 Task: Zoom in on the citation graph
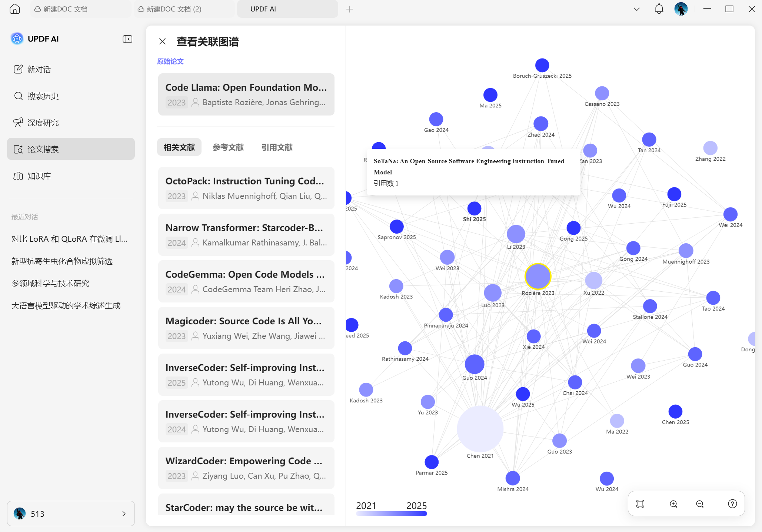click(x=673, y=503)
